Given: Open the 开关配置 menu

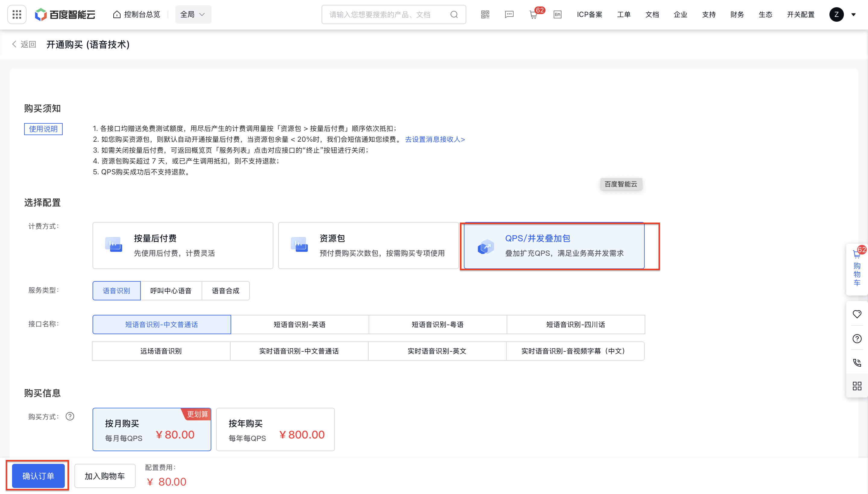Looking at the screenshot, I should [800, 14].
